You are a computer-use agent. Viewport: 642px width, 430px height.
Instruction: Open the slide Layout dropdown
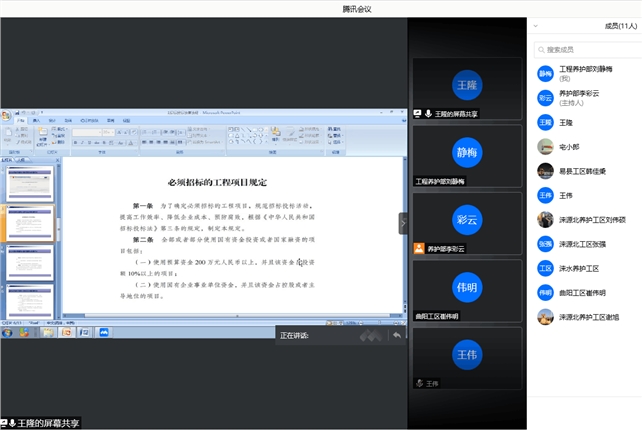tap(59, 129)
